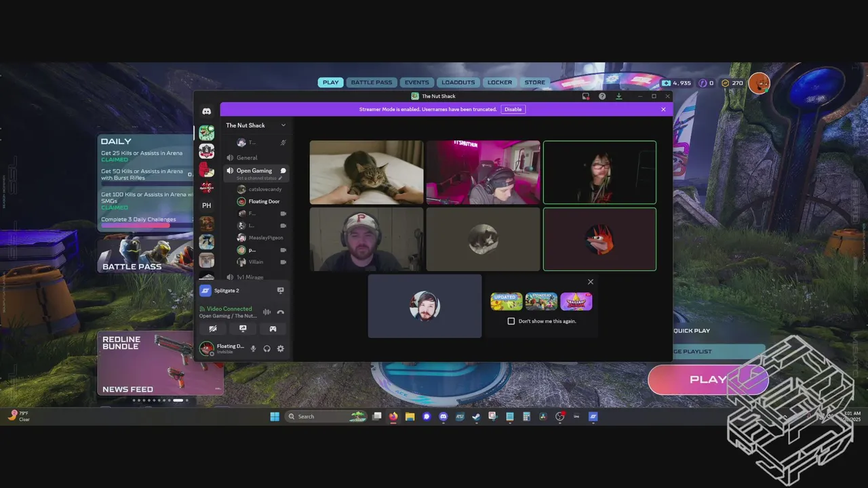Check Don't show me this again
Viewport: 868px width, 488px height.
point(511,321)
